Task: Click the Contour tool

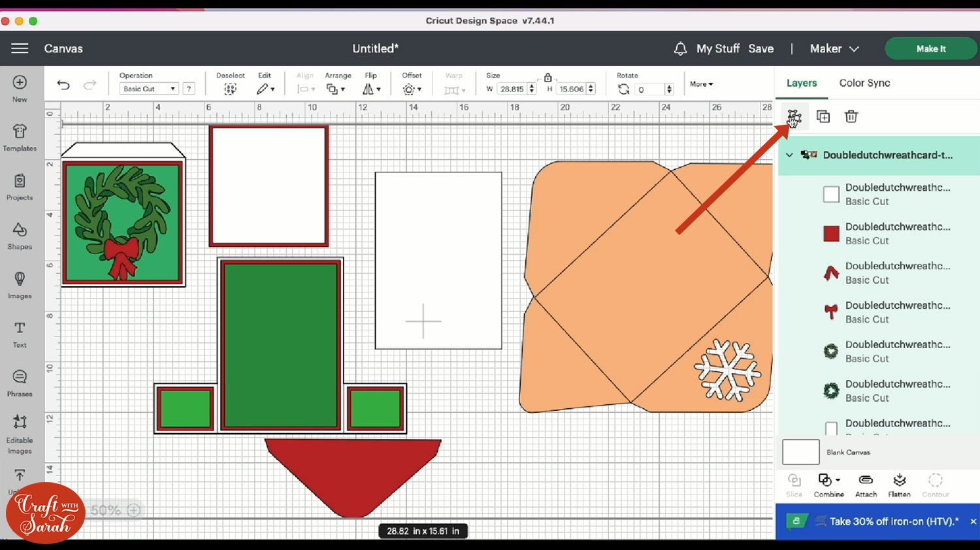Action: coord(936,485)
